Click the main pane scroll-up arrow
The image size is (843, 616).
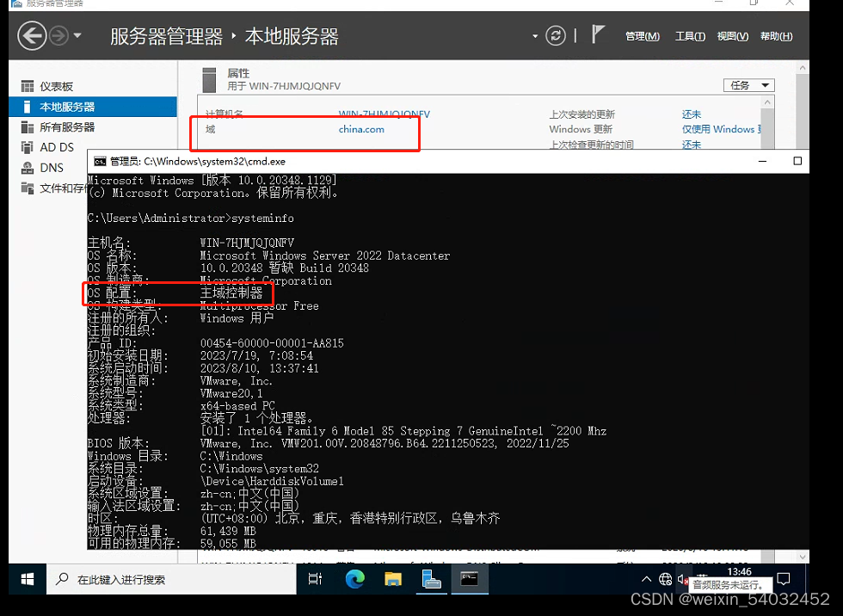coord(802,68)
